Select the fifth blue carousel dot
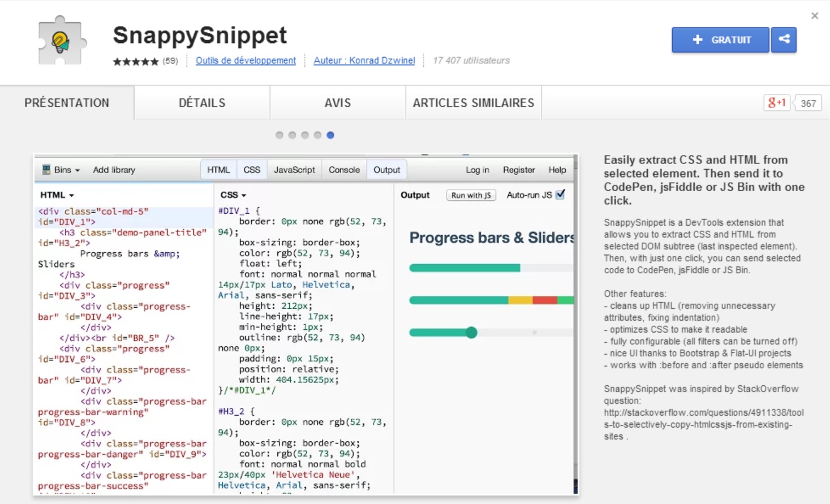 click(330, 135)
